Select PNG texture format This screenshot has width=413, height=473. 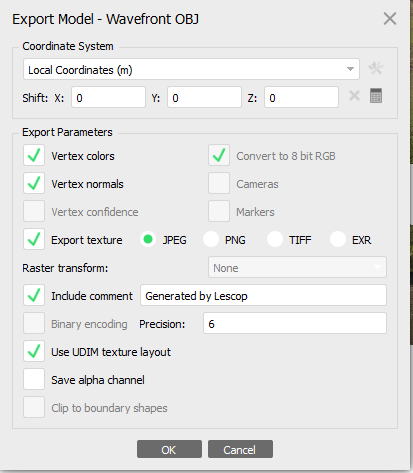click(x=211, y=239)
